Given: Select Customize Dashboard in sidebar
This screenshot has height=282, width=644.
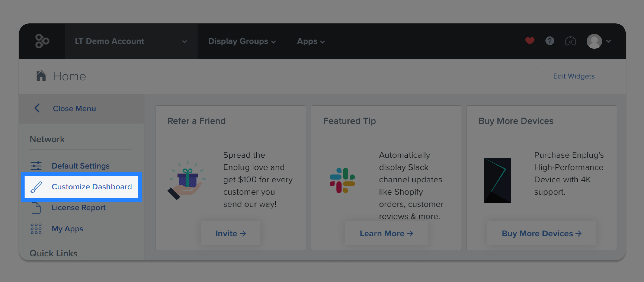Looking at the screenshot, I should pyautogui.click(x=81, y=187).
